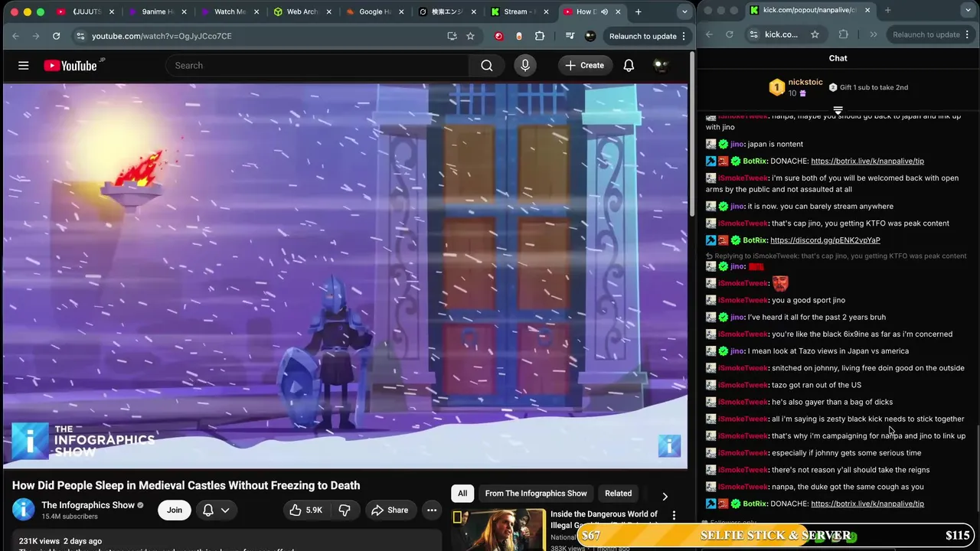Click nickstoic top gifter name

pos(805,82)
